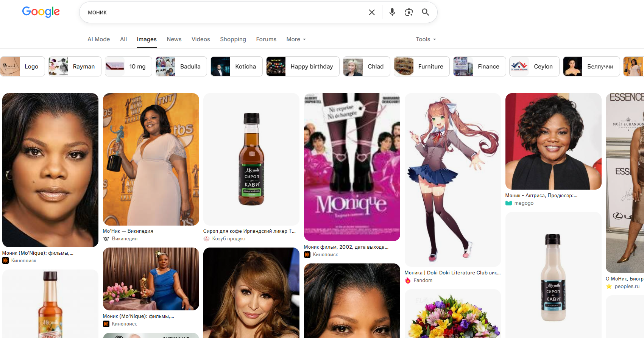Open the white coconut syrup bottle image
644x338 pixels.
point(554,275)
